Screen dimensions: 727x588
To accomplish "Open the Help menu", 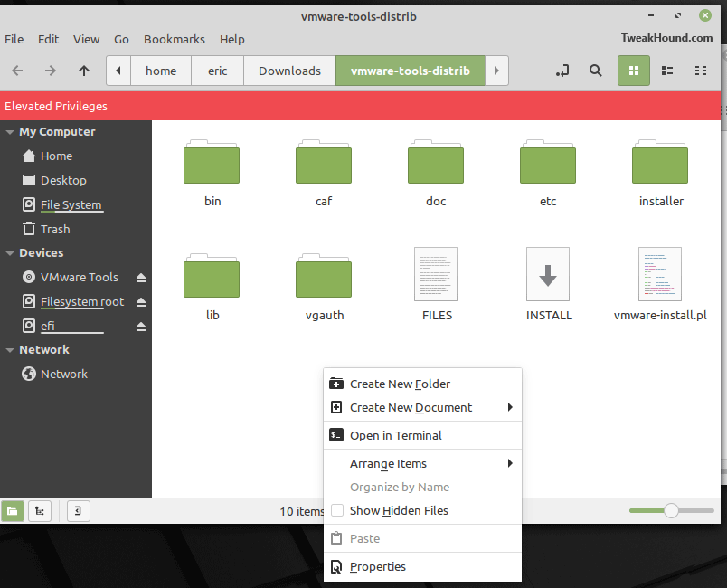I will (231, 40).
